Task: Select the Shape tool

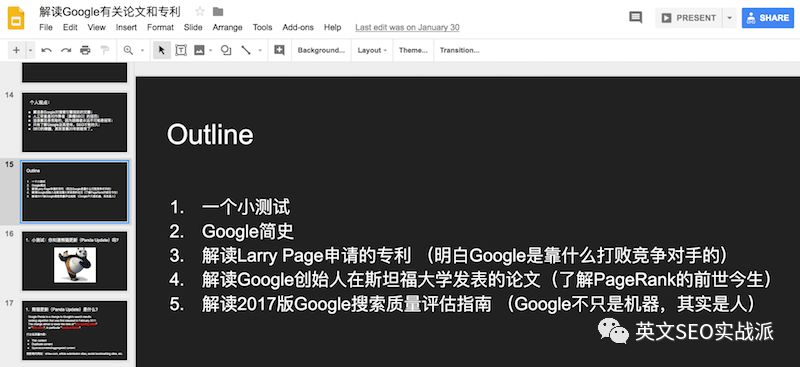Action: click(x=226, y=50)
